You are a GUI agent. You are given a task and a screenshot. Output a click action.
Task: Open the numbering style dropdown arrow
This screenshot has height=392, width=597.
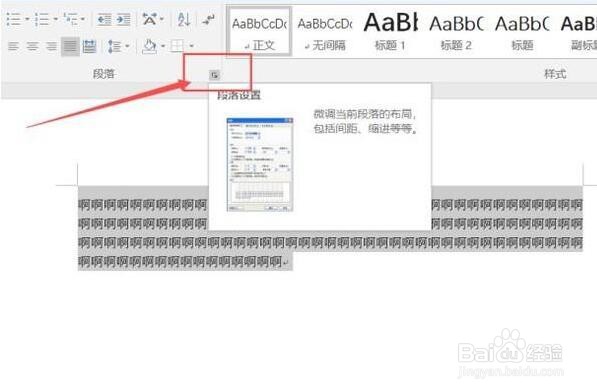coord(56,19)
